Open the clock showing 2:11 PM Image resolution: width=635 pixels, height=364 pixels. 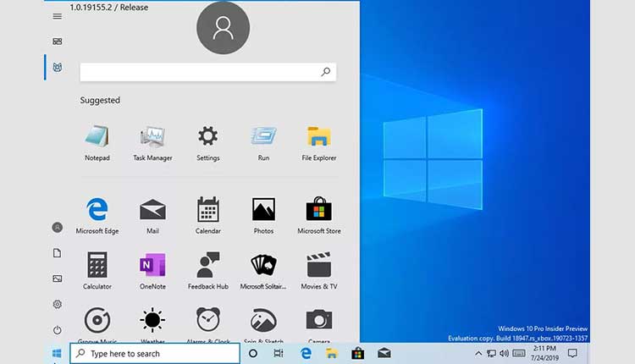click(x=544, y=353)
